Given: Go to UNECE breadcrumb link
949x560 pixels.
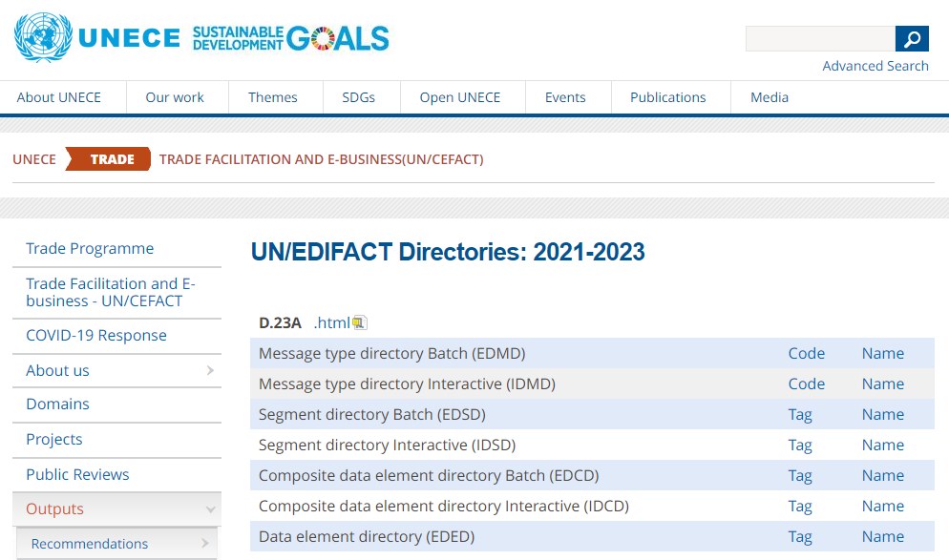Looking at the screenshot, I should 34,159.
